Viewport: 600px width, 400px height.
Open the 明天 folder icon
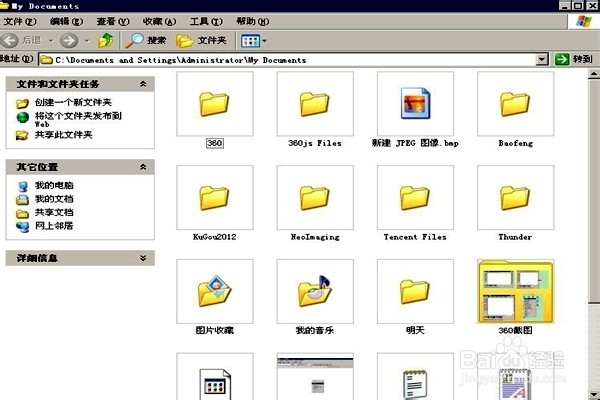pos(415,292)
